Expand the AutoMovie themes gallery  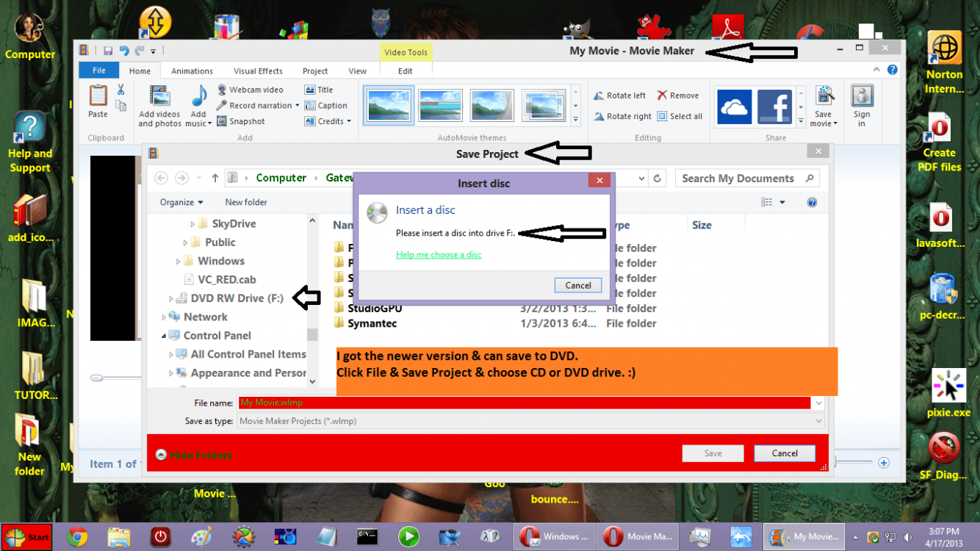(x=576, y=119)
